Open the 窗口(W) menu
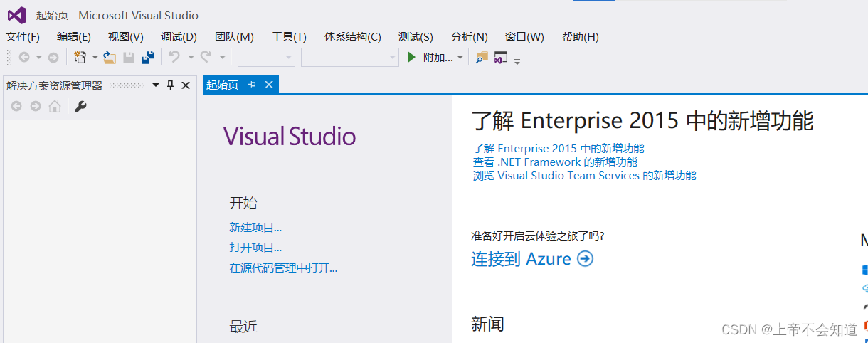This screenshot has height=343, width=868. [524, 37]
